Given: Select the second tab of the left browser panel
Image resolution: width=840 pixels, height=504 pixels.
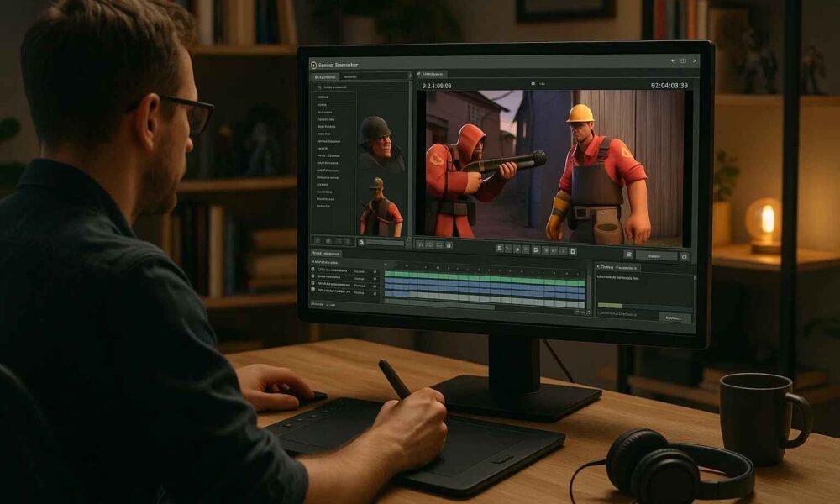Looking at the screenshot, I should 350,76.
